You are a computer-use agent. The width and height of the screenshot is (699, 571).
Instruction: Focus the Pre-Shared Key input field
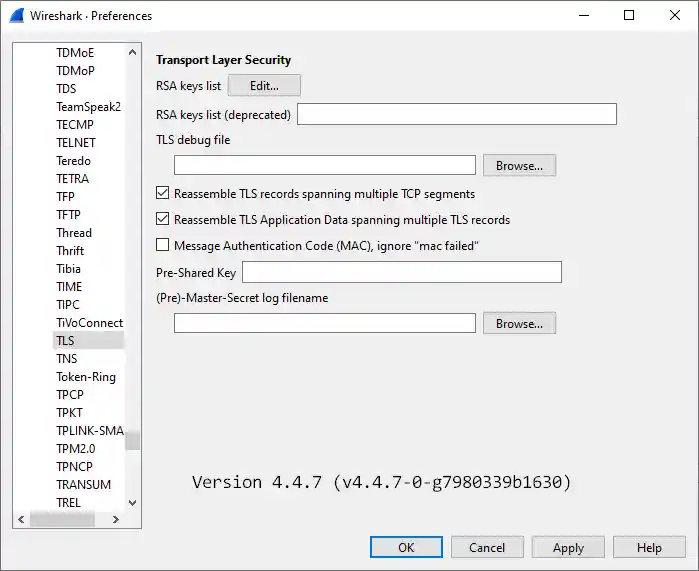point(402,272)
